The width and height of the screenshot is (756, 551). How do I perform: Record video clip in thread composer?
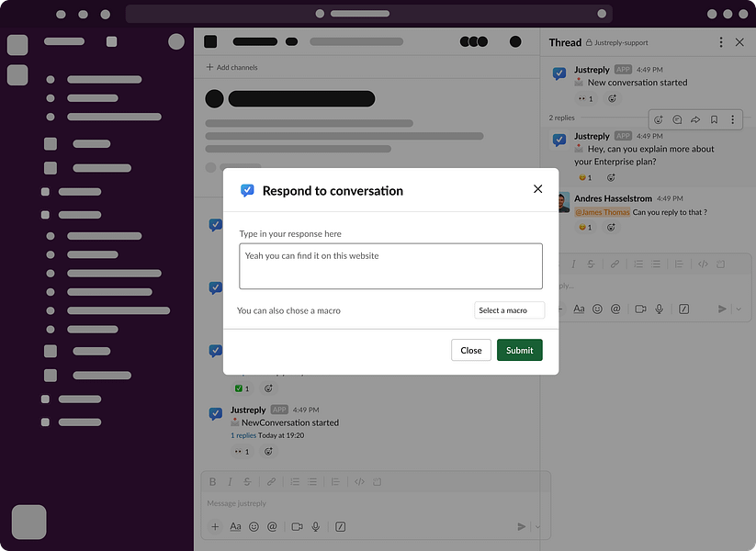pyautogui.click(x=641, y=309)
